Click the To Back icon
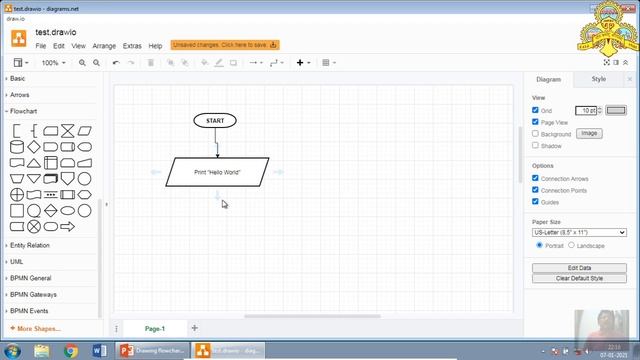 (x=185, y=63)
